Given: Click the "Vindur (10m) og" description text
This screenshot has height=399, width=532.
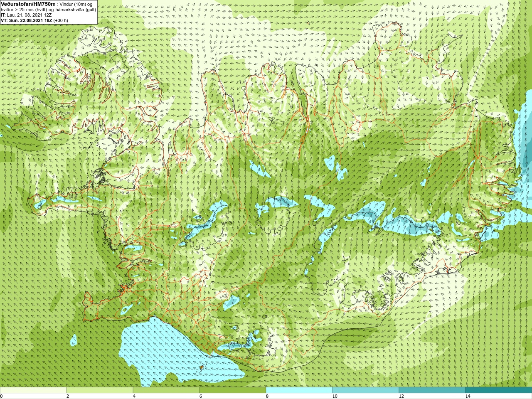Looking at the screenshot, I should tap(76, 4).
